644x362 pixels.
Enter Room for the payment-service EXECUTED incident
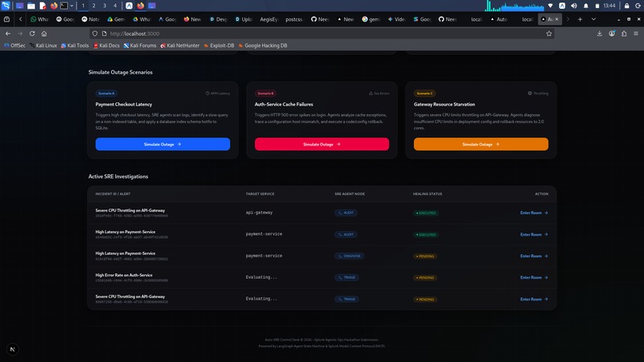click(x=534, y=234)
